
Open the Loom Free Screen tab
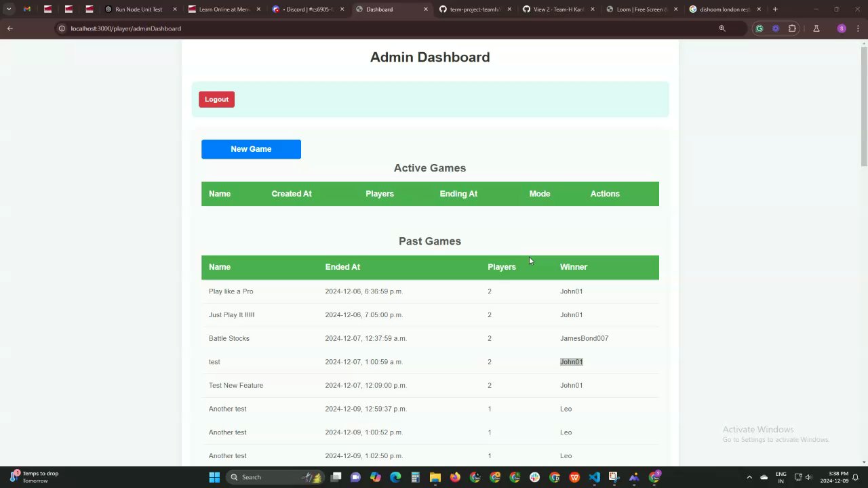[642, 9]
